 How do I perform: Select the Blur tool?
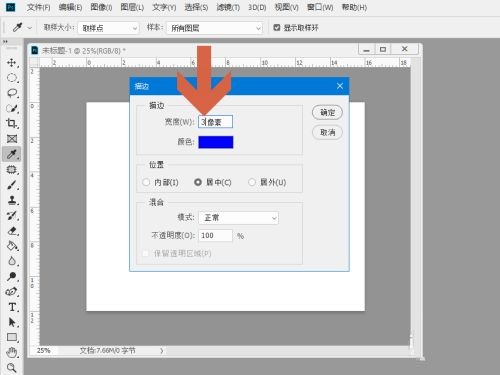[12, 261]
